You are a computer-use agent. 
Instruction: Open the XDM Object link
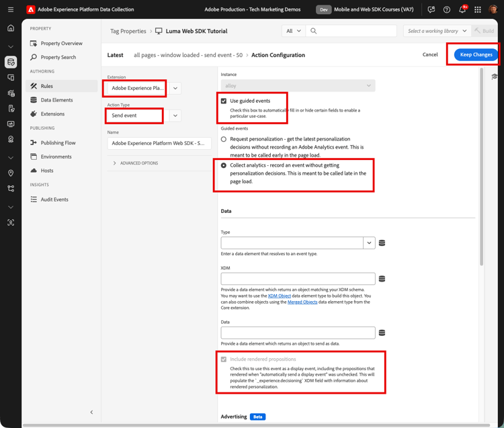pos(280,296)
